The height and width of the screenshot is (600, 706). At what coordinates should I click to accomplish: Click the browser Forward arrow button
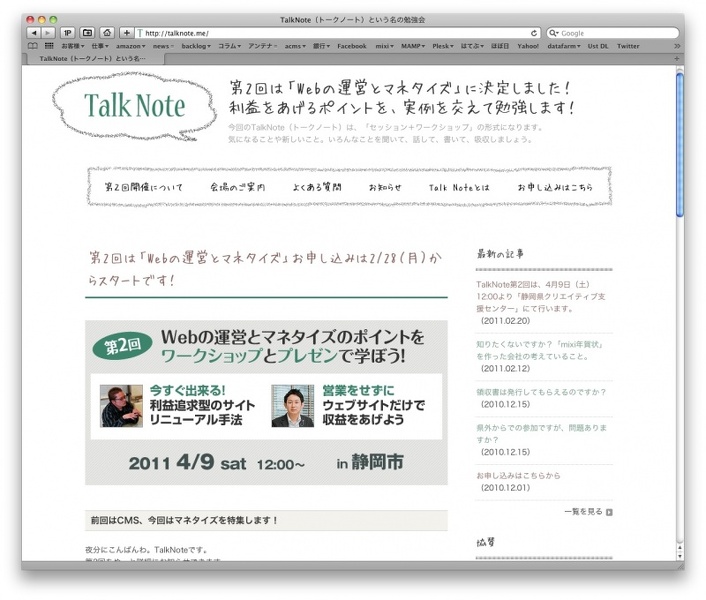point(48,33)
